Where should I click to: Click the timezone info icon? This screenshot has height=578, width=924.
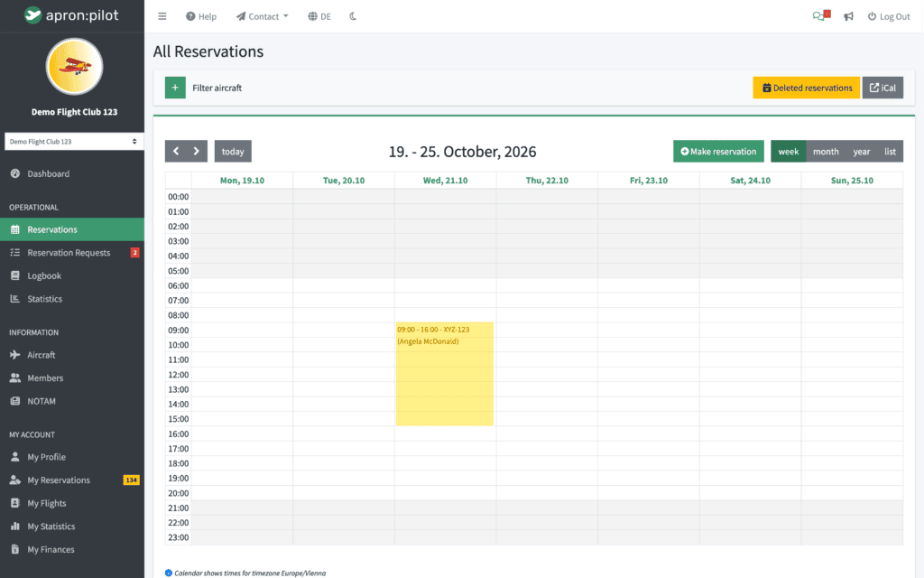[169, 573]
